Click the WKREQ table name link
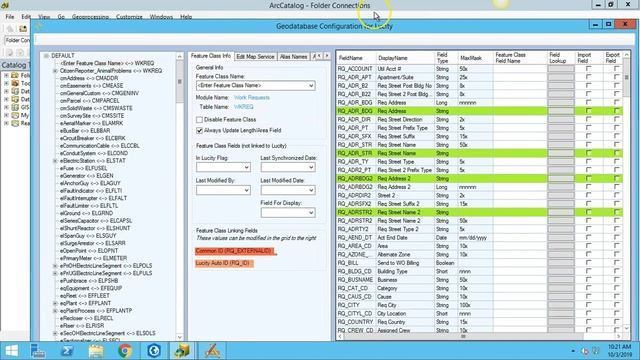Screen dimensions: 640x360 (243, 107)
